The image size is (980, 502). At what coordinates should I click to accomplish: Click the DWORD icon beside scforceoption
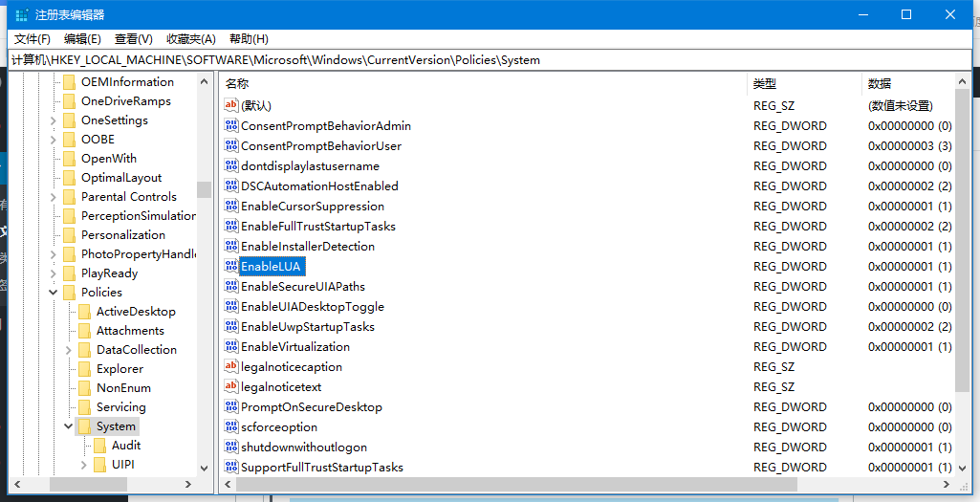[x=231, y=427]
